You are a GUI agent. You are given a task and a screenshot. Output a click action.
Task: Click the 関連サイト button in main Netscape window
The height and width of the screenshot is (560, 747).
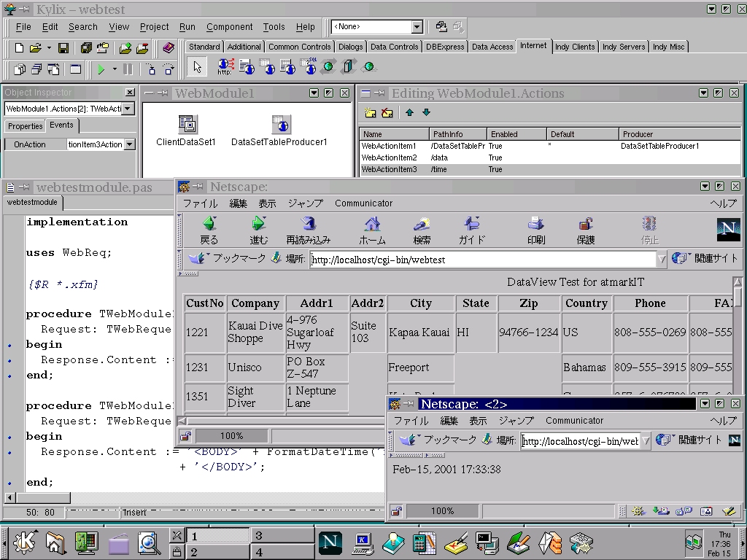[705, 259]
